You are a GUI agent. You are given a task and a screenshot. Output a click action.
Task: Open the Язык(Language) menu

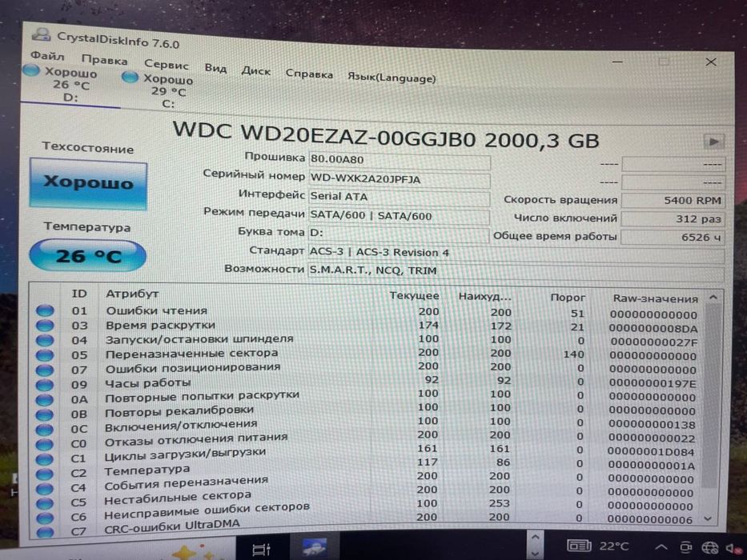coord(392,78)
